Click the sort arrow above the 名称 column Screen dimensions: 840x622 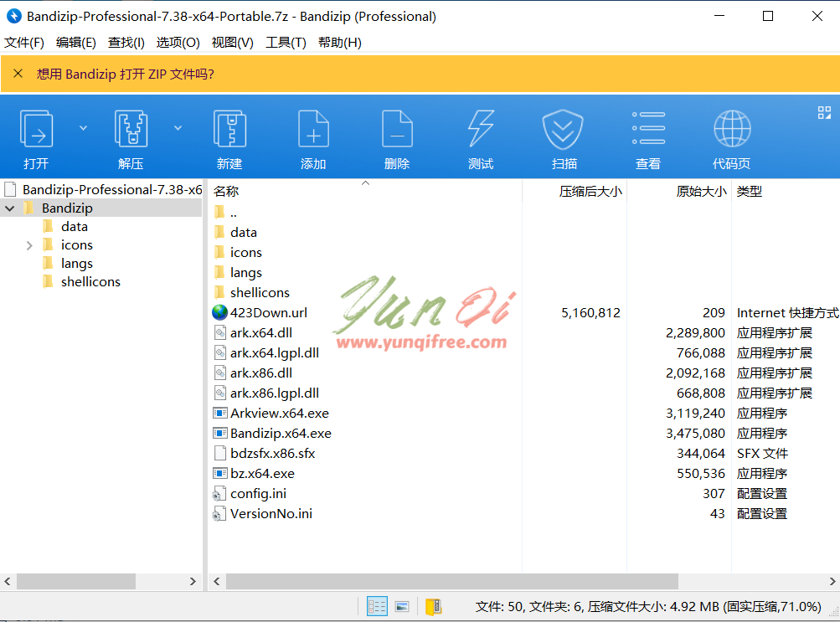[365, 183]
